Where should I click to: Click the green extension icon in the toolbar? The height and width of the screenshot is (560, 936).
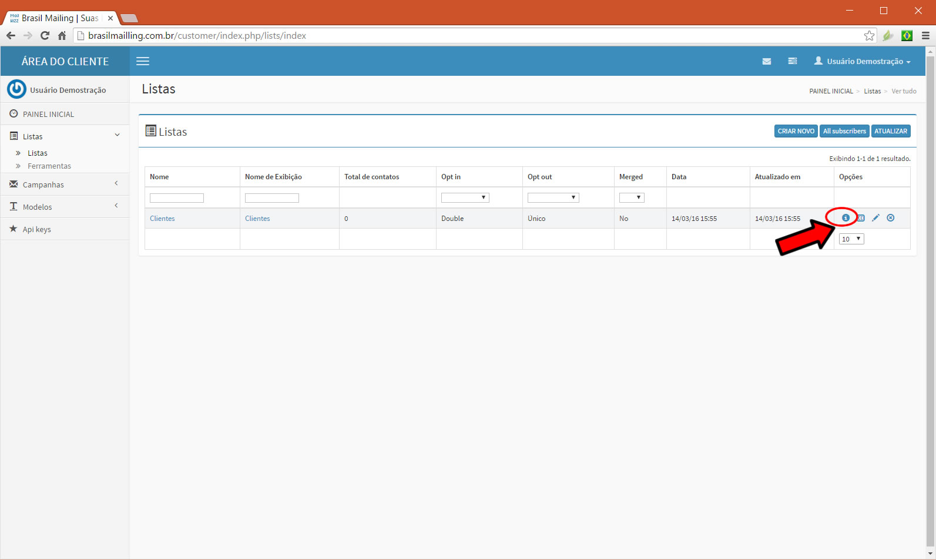pos(888,36)
